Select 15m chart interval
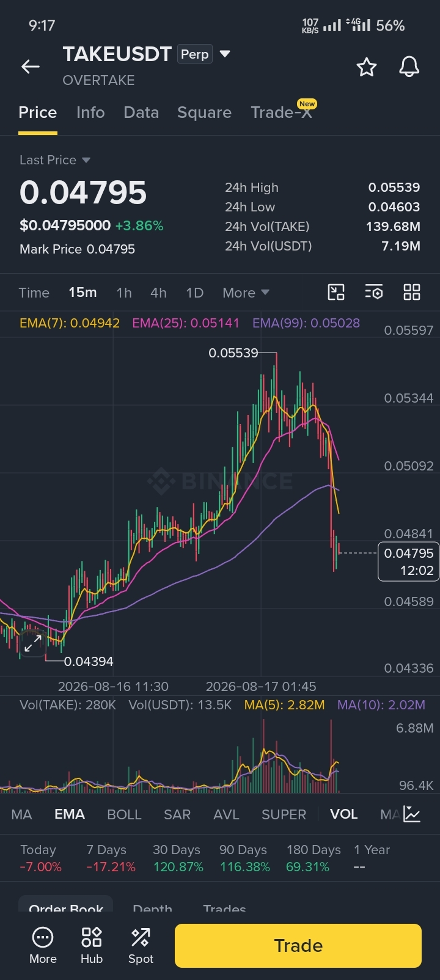Viewport: 440px width, 980px height. [82, 293]
